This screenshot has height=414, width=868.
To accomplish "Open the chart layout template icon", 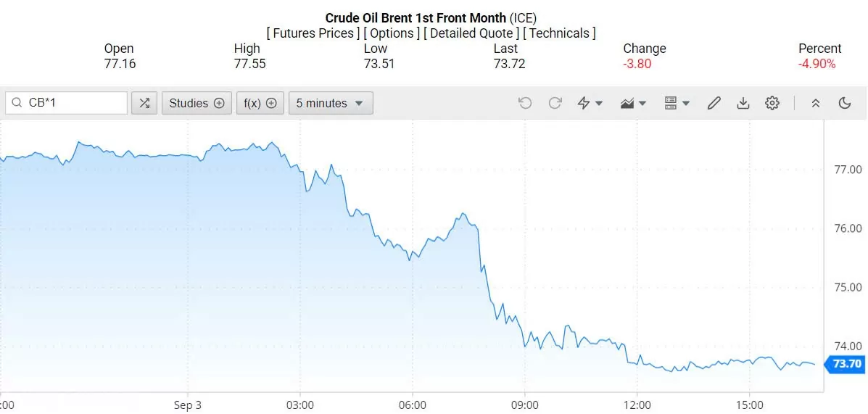I will pos(677,103).
